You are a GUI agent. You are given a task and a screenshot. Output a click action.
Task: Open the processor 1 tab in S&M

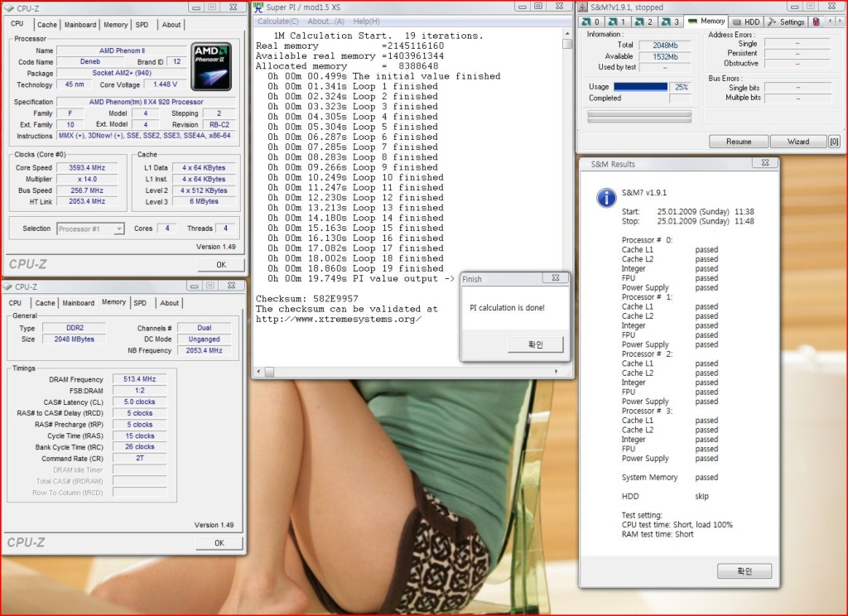pos(617,22)
